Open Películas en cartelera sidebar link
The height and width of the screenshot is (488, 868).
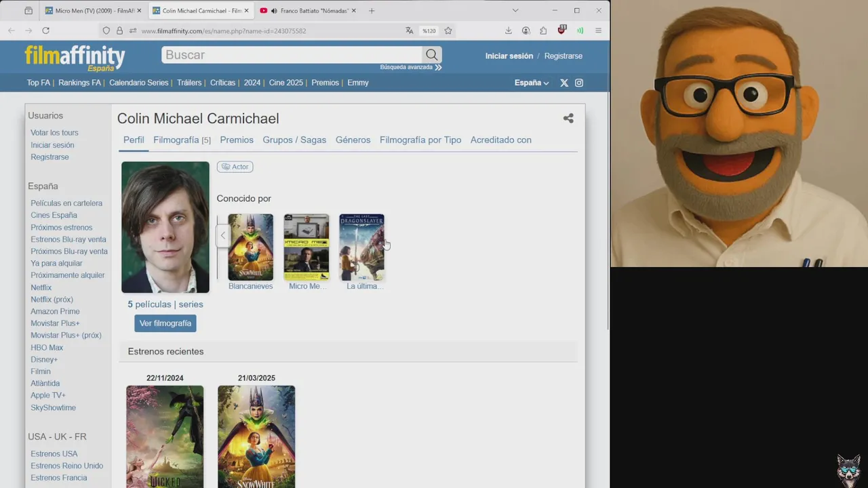66,203
